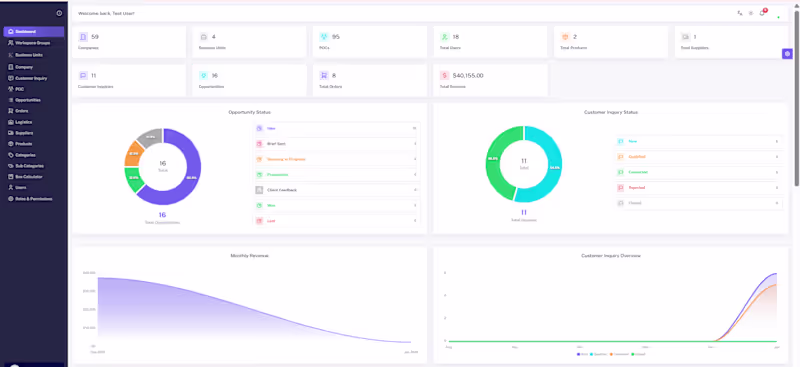
Task: Select the New row in Customer Inquiry Status
Action: click(x=699, y=141)
